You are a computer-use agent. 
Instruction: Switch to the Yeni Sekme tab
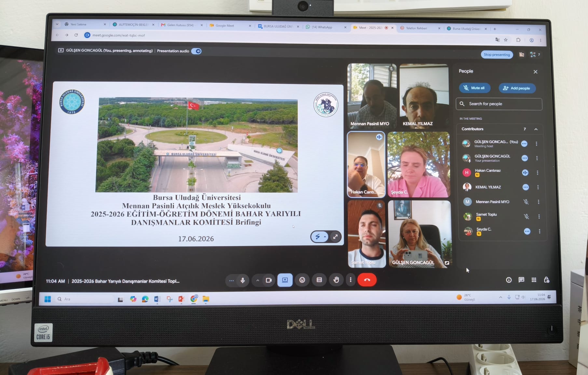(85, 24)
